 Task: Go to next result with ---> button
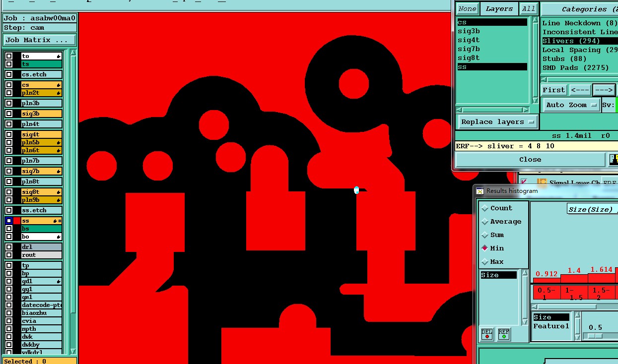point(604,90)
